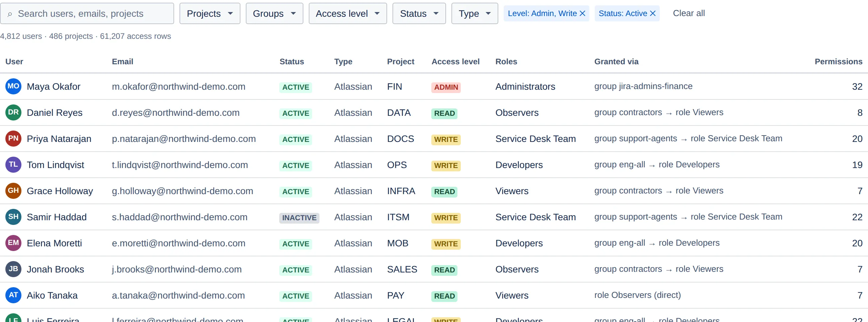The width and height of the screenshot is (868, 322).
Task: Click email m.okafor@northwind-demo.com
Action: coord(178,87)
